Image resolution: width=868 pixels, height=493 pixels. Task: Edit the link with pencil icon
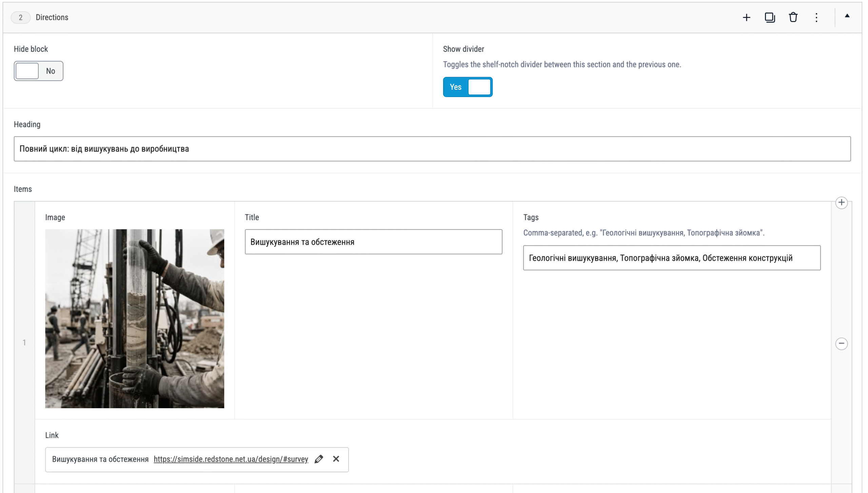coord(319,459)
